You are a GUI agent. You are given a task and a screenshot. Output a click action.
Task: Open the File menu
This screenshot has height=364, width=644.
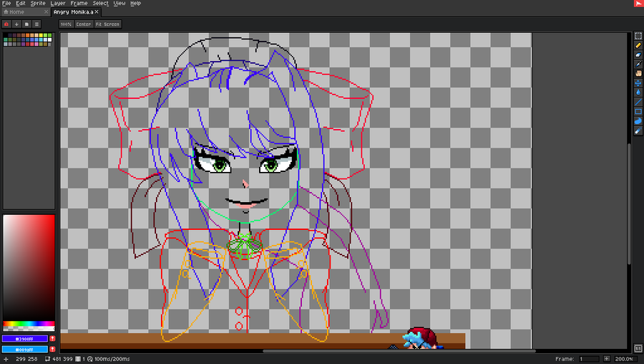coord(6,4)
